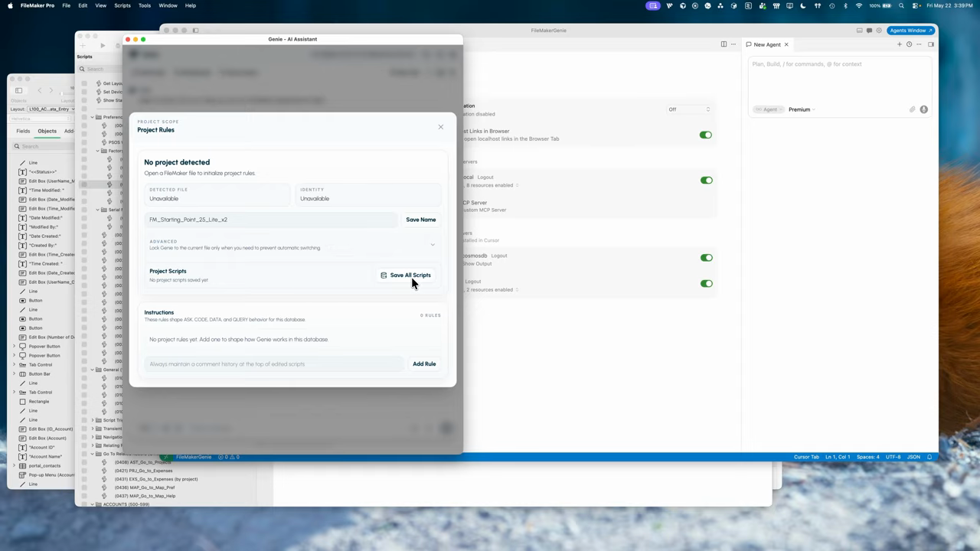980x551 pixels.
Task: Open the Window menu
Action: 168,5
